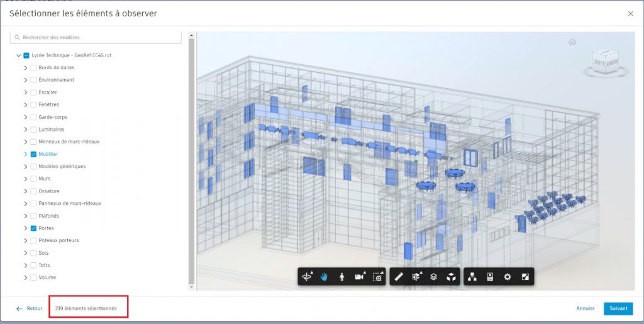Uncheck the Mobilier checkbox

(x=33, y=154)
